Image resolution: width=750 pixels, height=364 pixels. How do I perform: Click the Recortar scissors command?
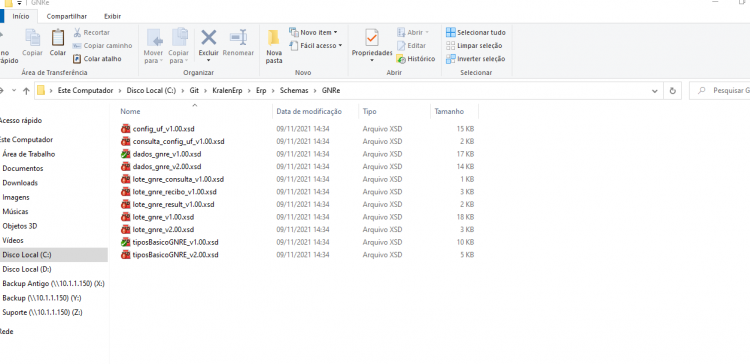91,33
